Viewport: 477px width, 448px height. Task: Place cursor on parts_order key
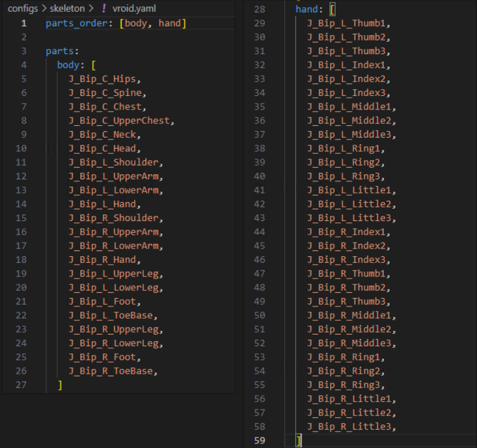[77, 23]
